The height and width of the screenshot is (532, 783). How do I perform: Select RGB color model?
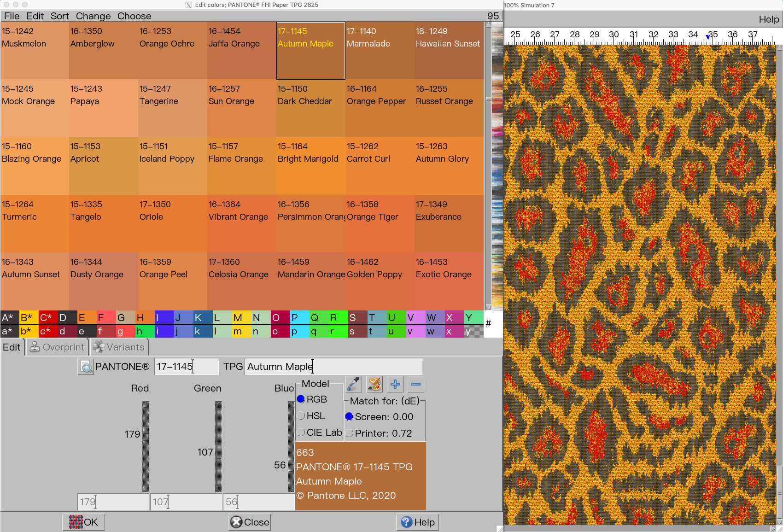312,399
